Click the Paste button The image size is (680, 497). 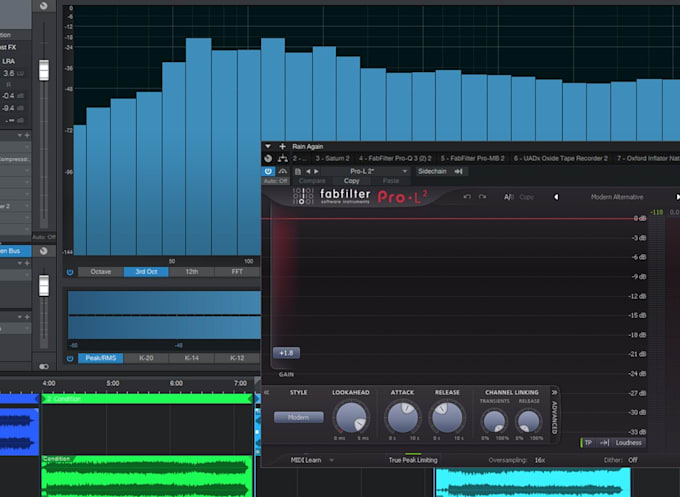click(390, 181)
